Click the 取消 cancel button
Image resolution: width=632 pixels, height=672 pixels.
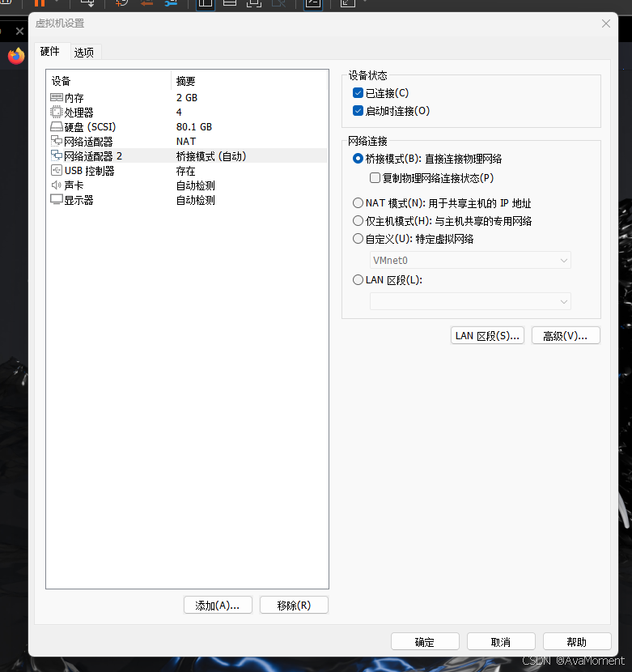501,641
